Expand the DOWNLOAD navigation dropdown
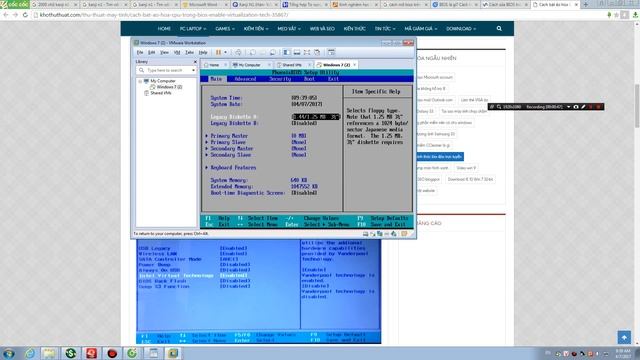Viewport: 640px width, 360px height. point(461,29)
